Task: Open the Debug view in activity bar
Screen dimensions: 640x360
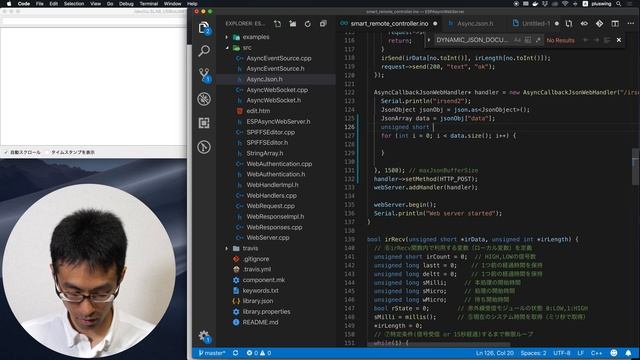Action: point(204,99)
